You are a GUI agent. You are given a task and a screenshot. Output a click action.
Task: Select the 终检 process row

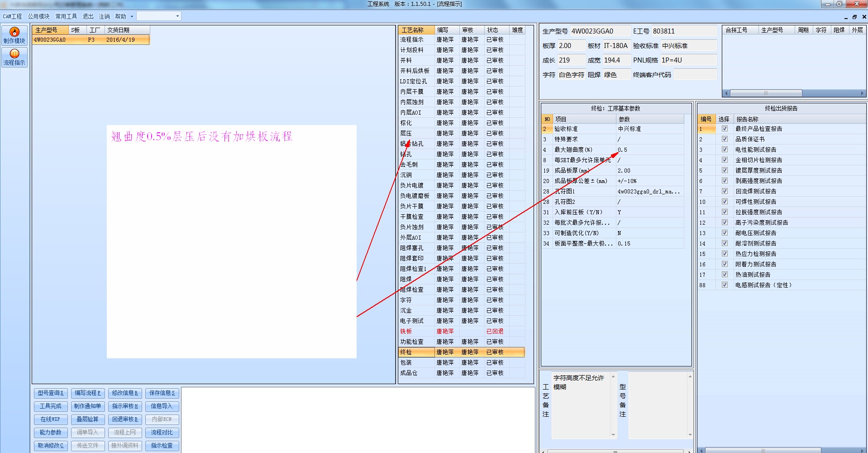(462, 352)
